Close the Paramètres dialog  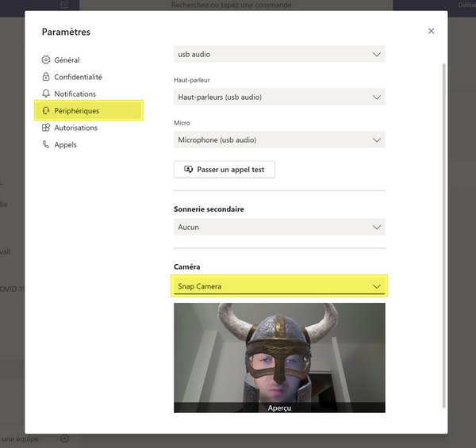pyautogui.click(x=431, y=31)
